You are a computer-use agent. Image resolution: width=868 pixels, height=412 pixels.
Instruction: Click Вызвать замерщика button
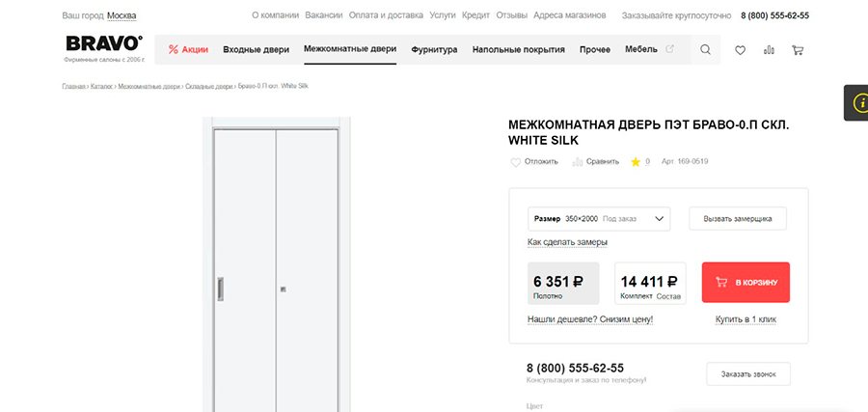click(737, 219)
